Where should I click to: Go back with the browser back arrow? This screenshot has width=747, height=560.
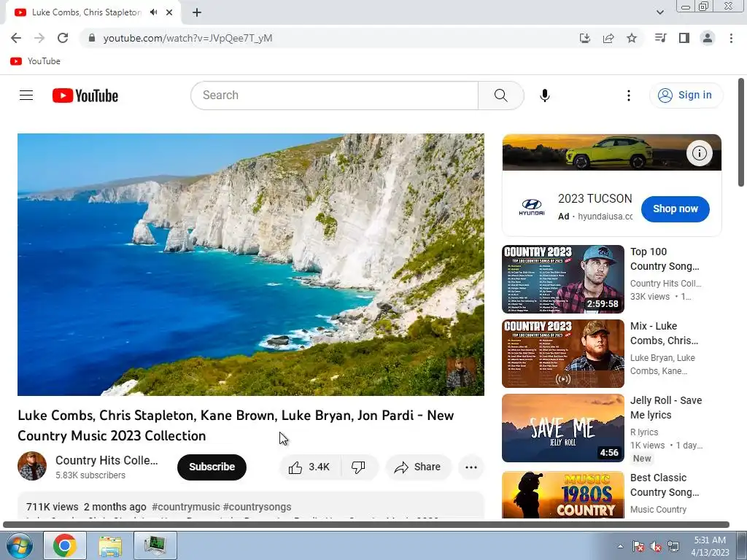tap(16, 38)
